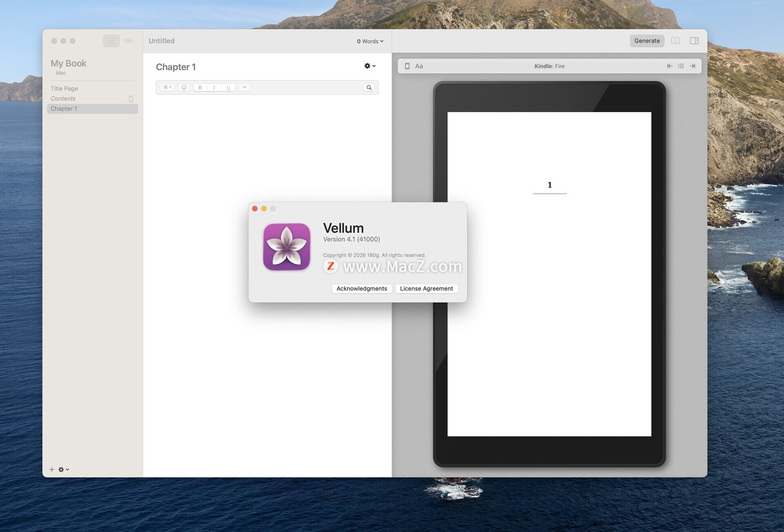
Task: Toggle italic formatting in the editor
Action: 214,87
